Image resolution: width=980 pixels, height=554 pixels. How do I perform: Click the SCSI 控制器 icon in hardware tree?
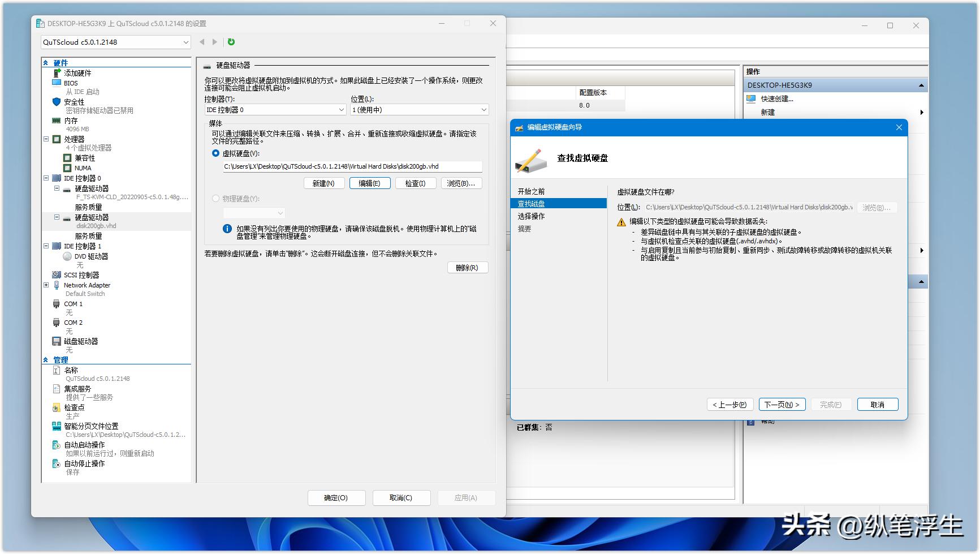click(57, 274)
